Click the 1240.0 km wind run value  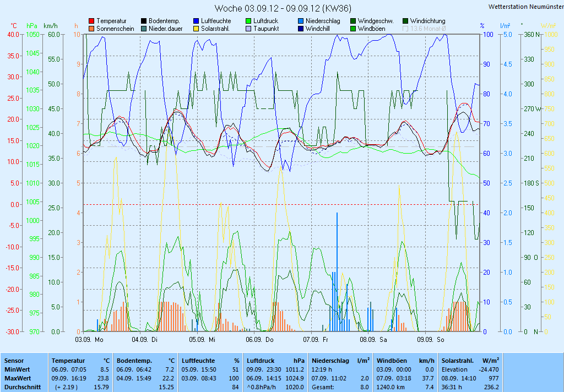(391, 388)
